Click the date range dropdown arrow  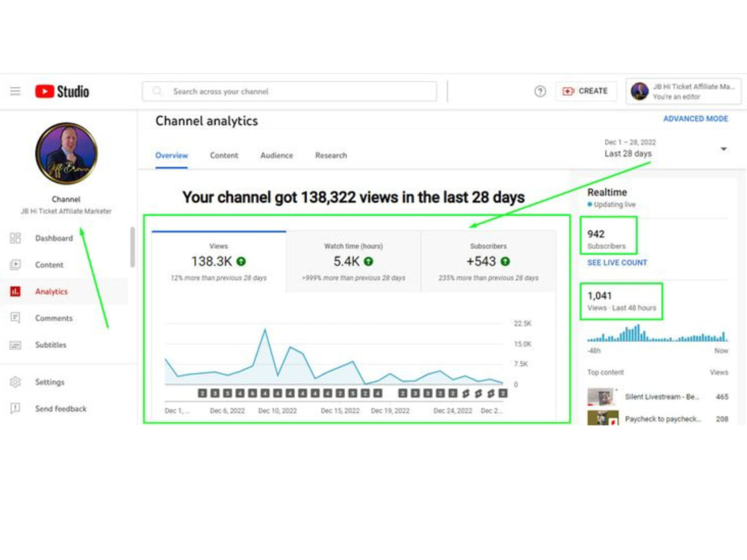point(724,149)
